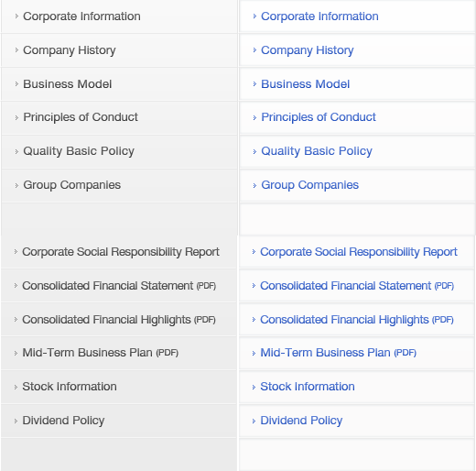476x471 pixels.
Task: Select gray Consolidated Financial Highlights PDF item
Action: tap(119, 320)
